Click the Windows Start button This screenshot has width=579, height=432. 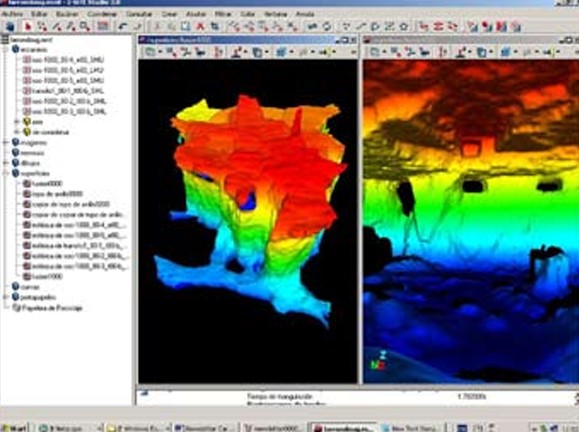(x=14, y=428)
